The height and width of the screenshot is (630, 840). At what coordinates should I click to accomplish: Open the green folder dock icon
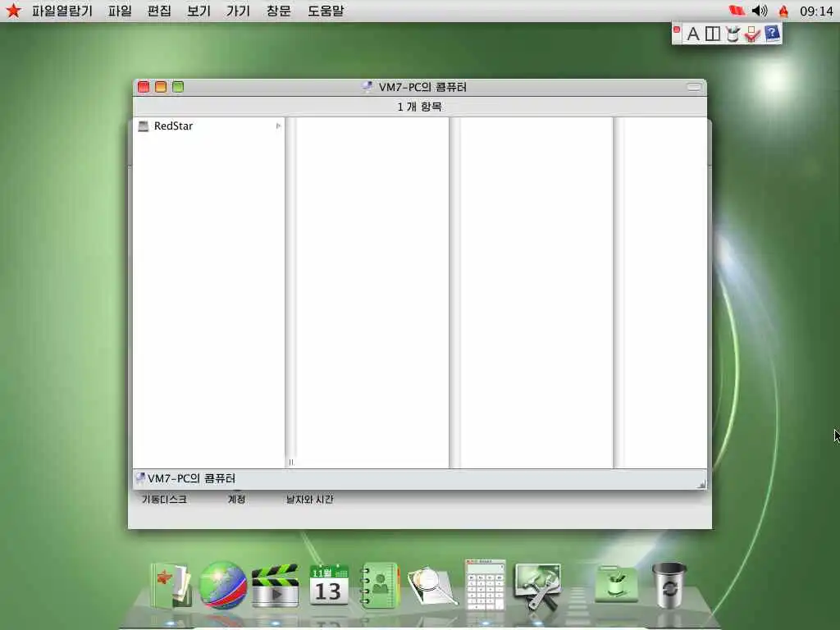616,584
